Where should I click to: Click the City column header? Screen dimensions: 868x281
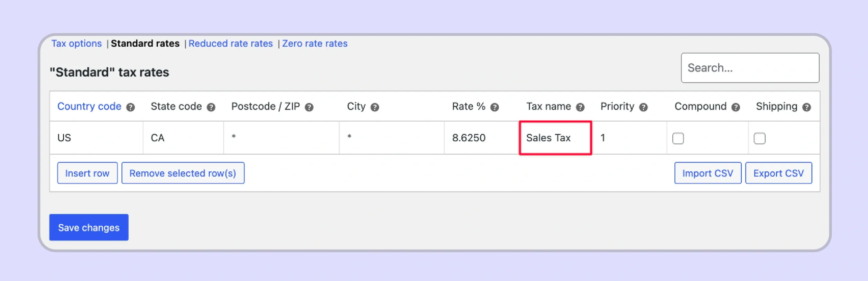[x=356, y=106]
